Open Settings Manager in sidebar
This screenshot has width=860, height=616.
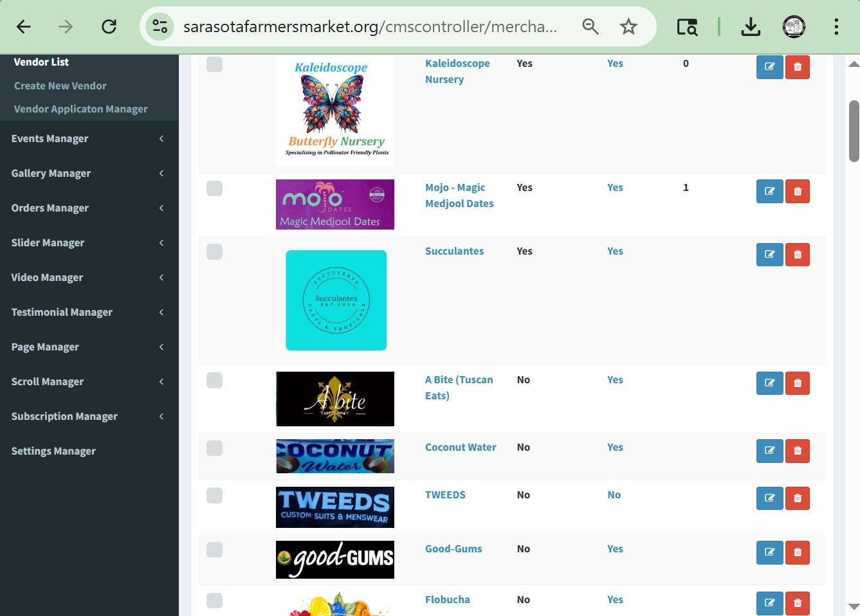click(53, 451)
